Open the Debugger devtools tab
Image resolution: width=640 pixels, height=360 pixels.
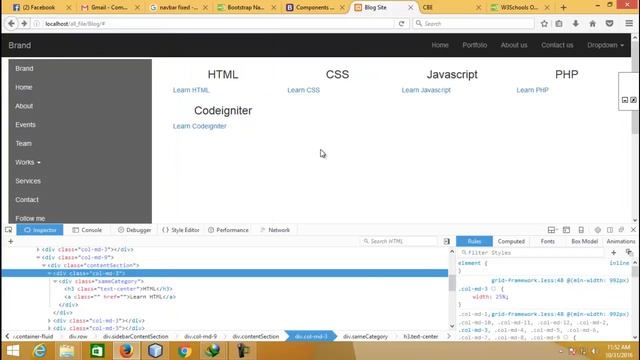(x=134, y=230)
